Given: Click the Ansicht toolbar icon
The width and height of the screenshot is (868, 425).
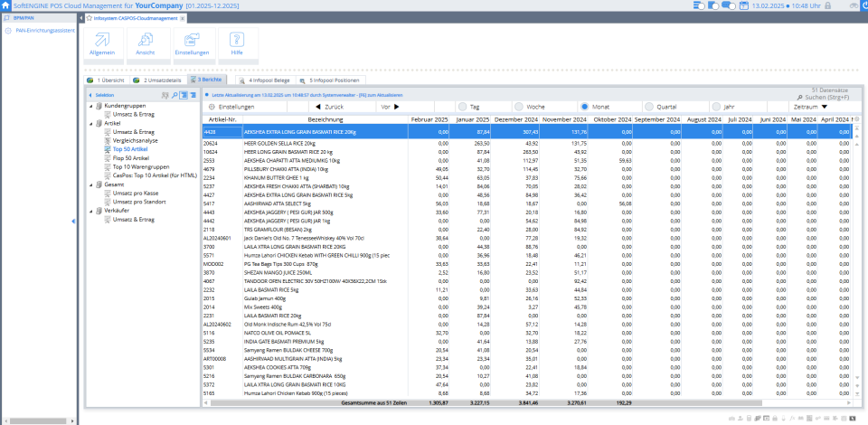Looking at the screenshot, I should tap(146, 42).
